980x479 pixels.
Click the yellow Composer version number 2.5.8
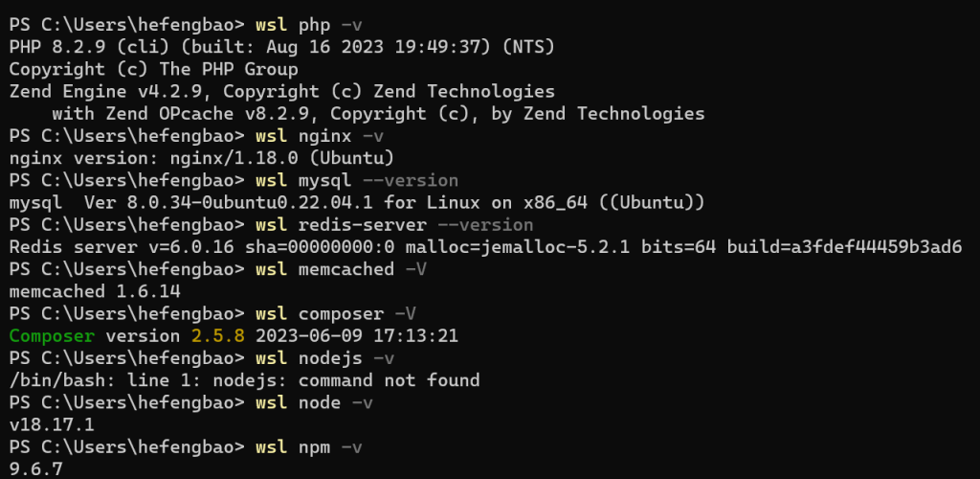212,336
